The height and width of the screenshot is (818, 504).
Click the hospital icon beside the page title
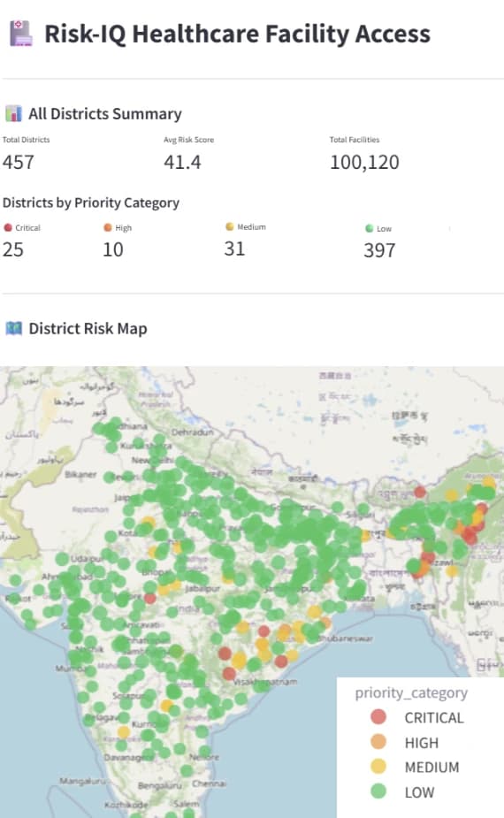[21, 34]
